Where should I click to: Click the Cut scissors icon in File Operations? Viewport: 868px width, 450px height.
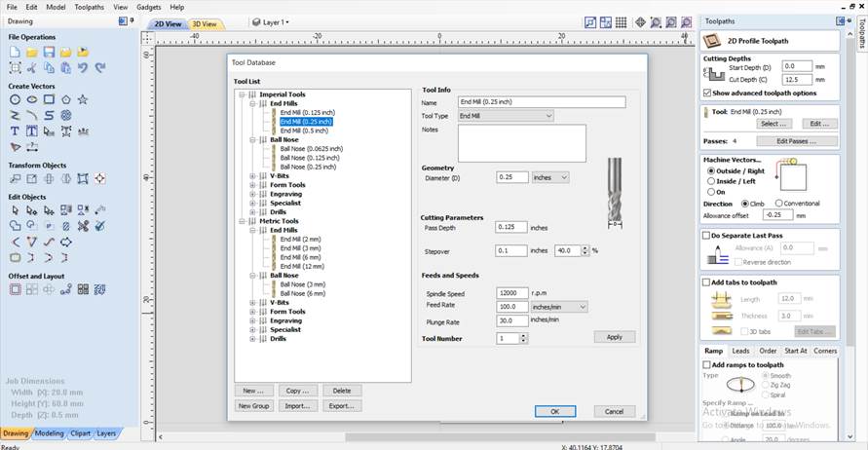click(x=32, y=67)
